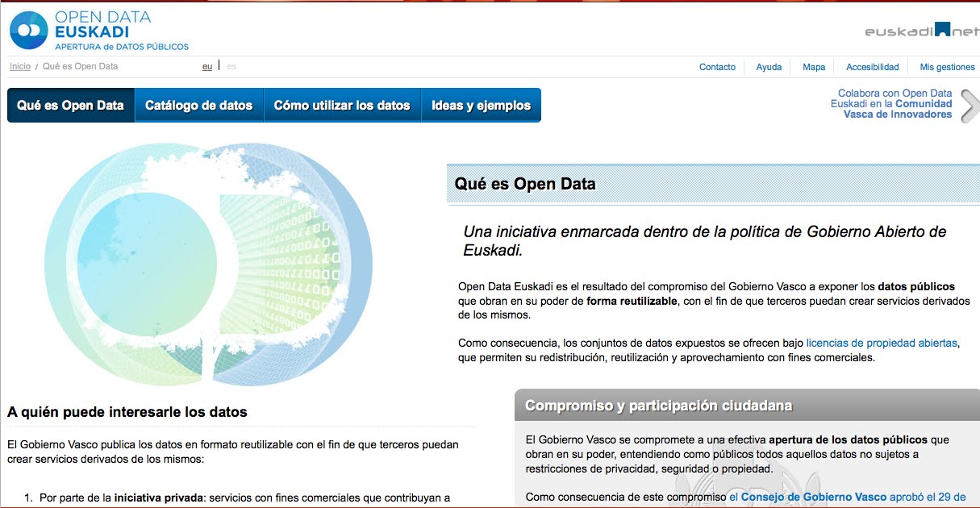Open the Mapa link
This screenshot has height=508, width=980.
point(814,67)
